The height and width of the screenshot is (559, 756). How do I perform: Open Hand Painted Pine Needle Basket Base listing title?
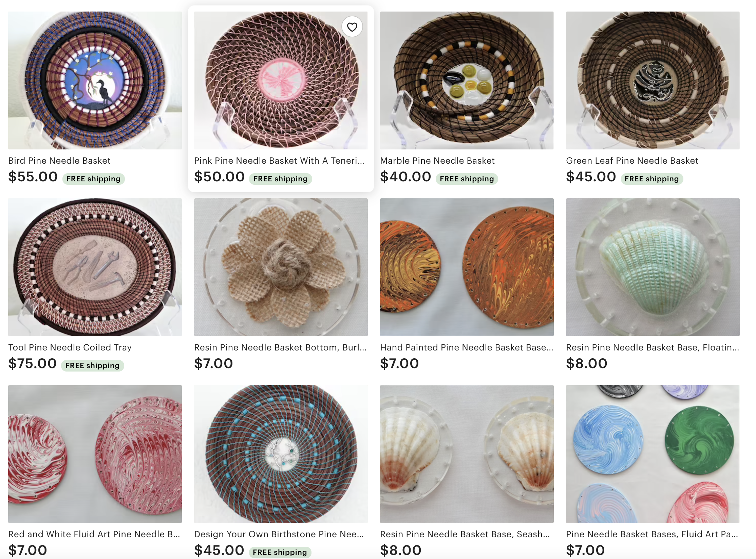(467, 347)
